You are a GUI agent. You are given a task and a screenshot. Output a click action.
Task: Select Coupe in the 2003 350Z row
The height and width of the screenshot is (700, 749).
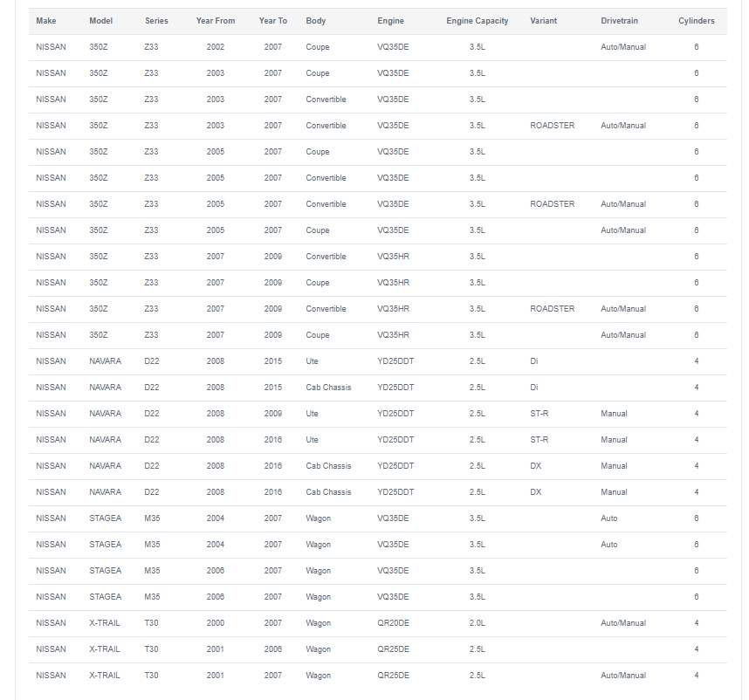pyautogui.click(x=318, y=73)
